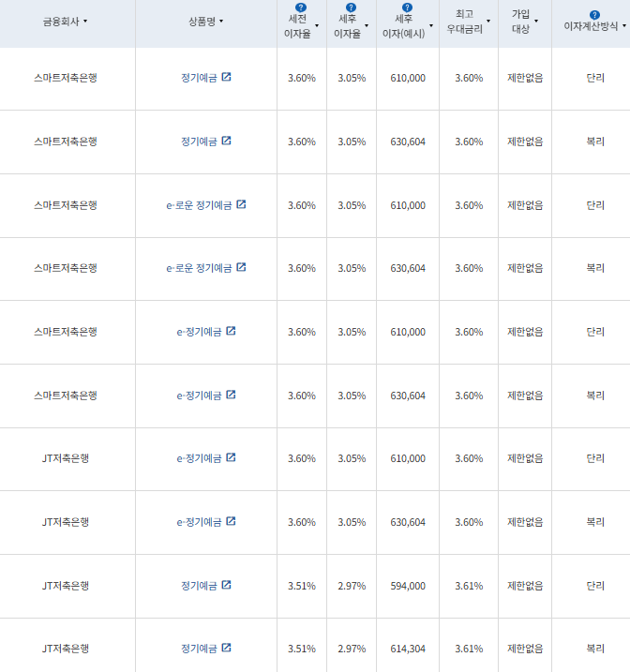Viewport: 630px width, 672px height.
Task: Select 단리 in JT저축은행 e-정기예금 row
Action: pyautogui.click(x=595, y=458)
